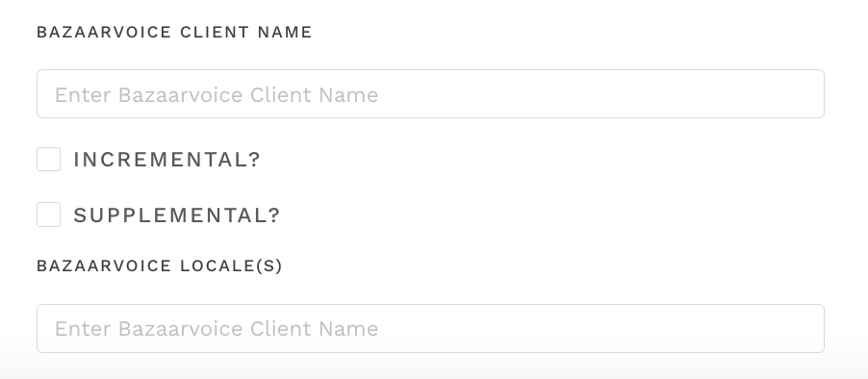Click placeholder text in the Client Name field
868x379 pixels.
(x=217, y=94)
